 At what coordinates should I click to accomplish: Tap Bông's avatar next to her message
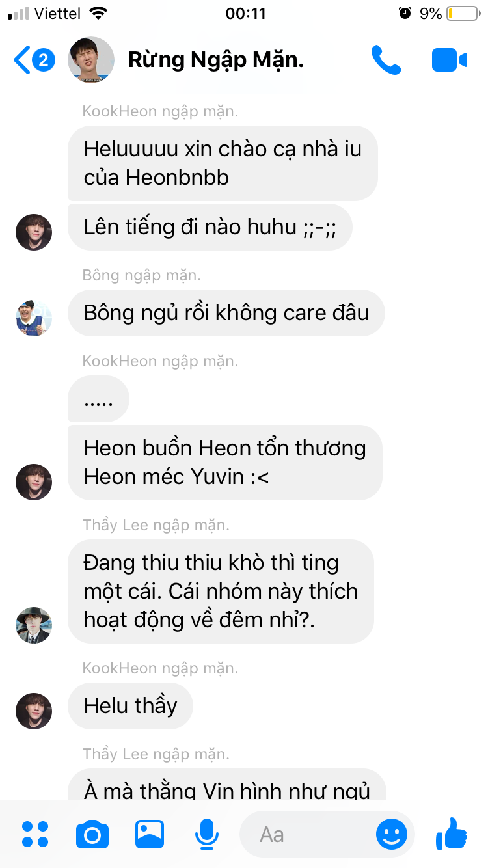tap(34, 318)
